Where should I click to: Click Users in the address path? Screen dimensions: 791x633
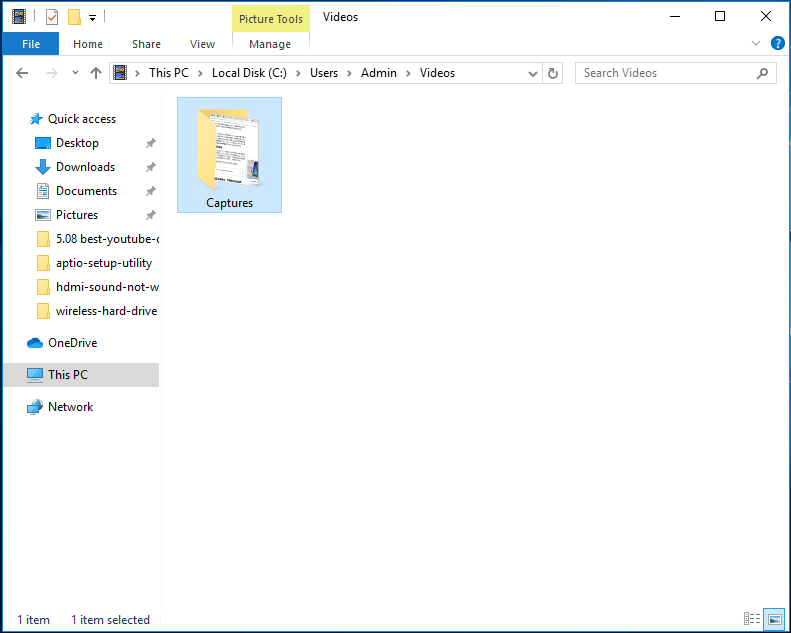click(324, 73)
